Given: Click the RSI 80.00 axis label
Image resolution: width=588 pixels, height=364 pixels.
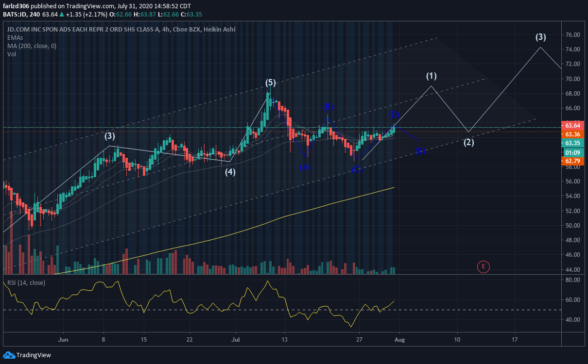Looking at the screenshot, I should coord(573,280).
